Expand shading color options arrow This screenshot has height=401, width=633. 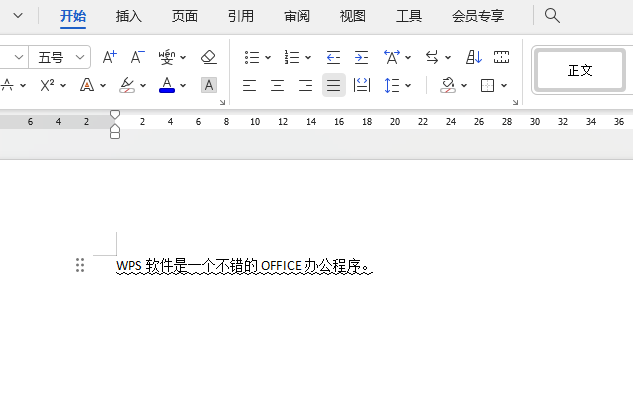(464, 86)
